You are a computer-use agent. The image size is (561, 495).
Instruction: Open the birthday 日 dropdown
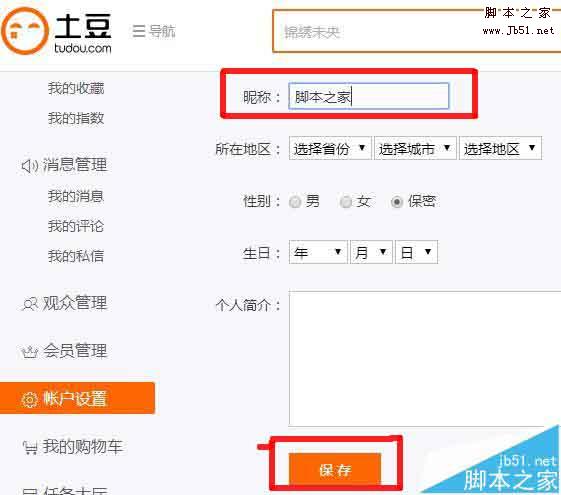point(416,252)
